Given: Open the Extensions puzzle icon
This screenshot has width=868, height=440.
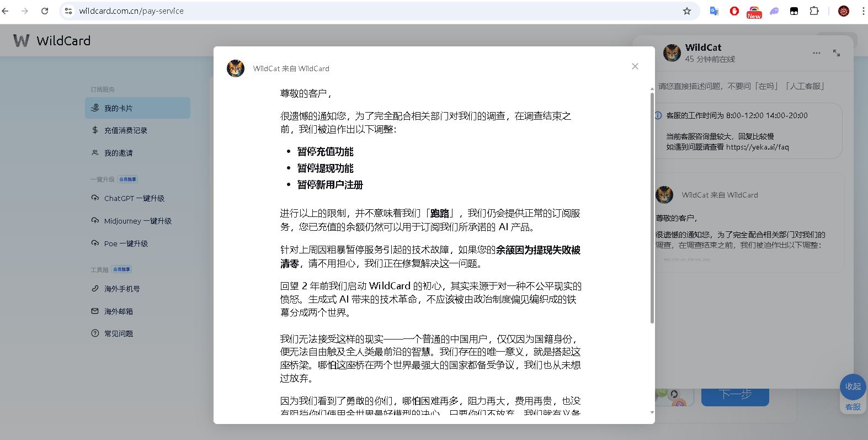Looking at the screenshot, I should coord(814,11).
